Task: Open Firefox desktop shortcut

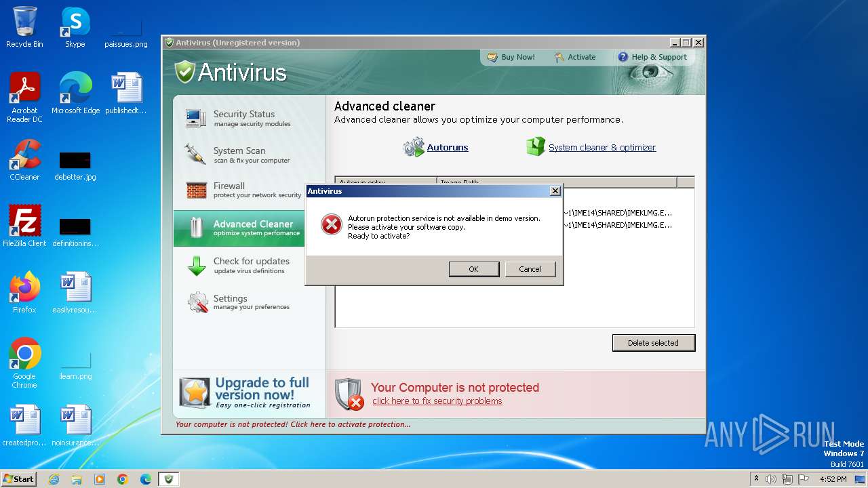Action: (x=24, y=292)
